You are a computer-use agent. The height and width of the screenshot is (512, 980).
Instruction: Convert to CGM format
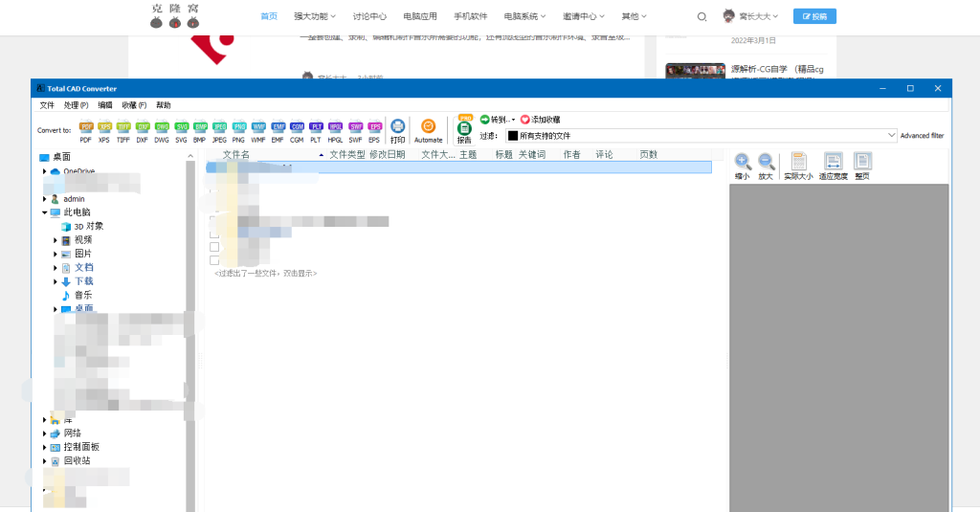[x=297, y=131]
